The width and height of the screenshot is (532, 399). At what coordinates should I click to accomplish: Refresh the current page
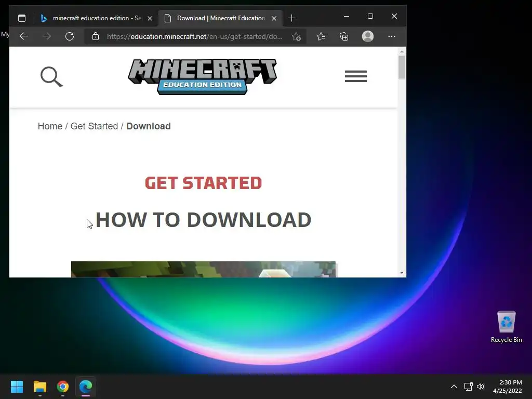coord(70,36)
